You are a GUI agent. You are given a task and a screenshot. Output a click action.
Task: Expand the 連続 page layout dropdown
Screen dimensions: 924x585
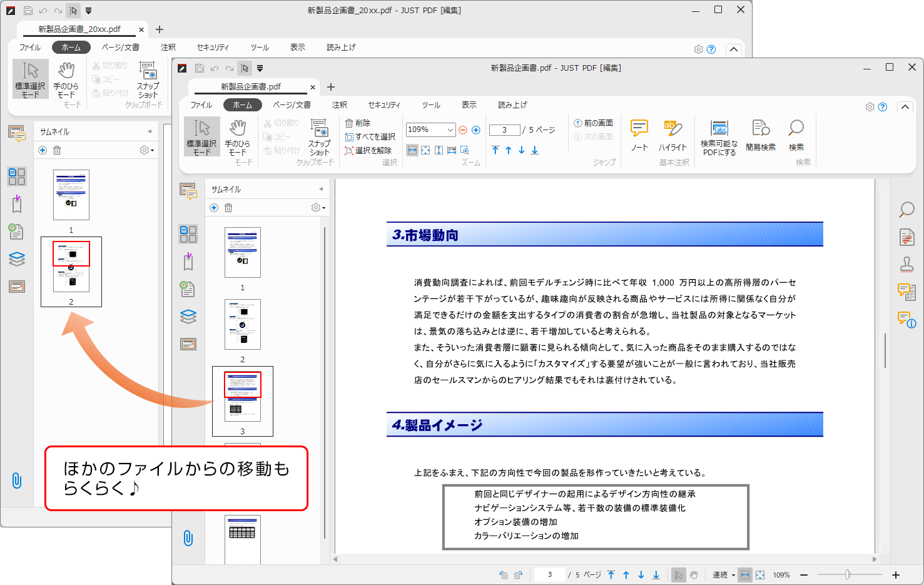coord(723,575)
